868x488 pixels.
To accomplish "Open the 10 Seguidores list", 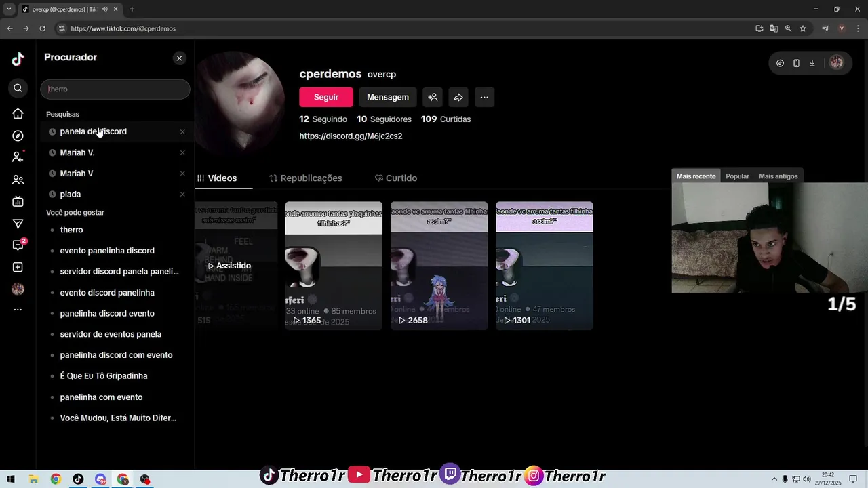I will click(x=384, y=119).
